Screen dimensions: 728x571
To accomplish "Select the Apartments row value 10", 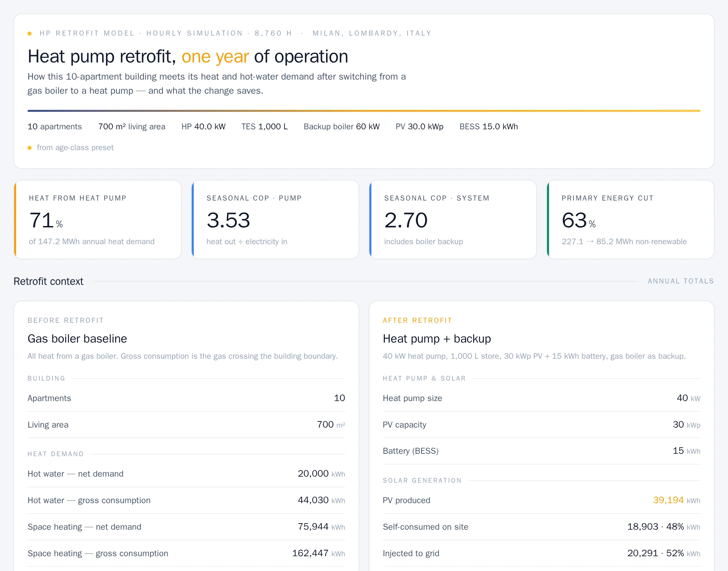I will pos(339,398).
